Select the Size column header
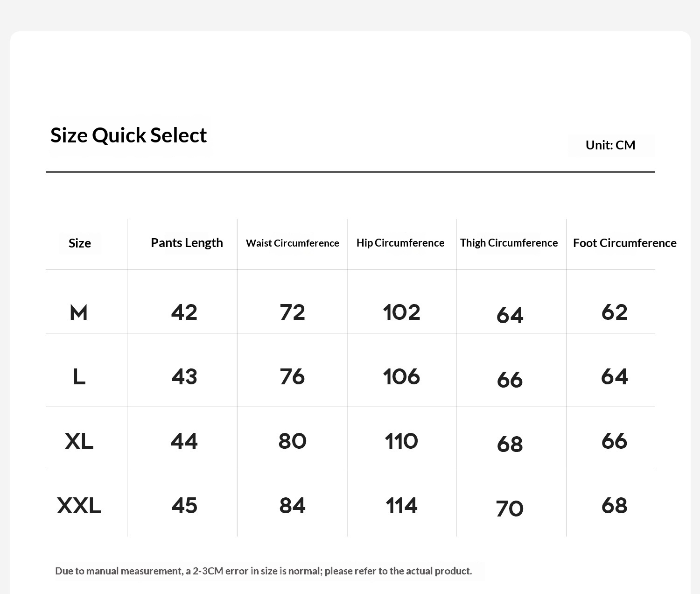Screen dimensions: 700x594 tap(80, 243)
